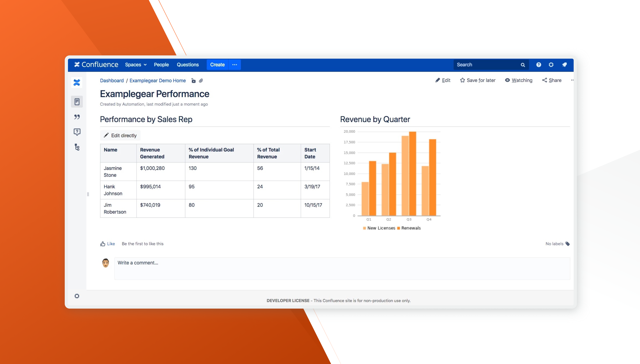The image size is (640, 364).
Task: Click the Renewals legend color swatch
Action: pyautogui.click(x=398, y=228)
